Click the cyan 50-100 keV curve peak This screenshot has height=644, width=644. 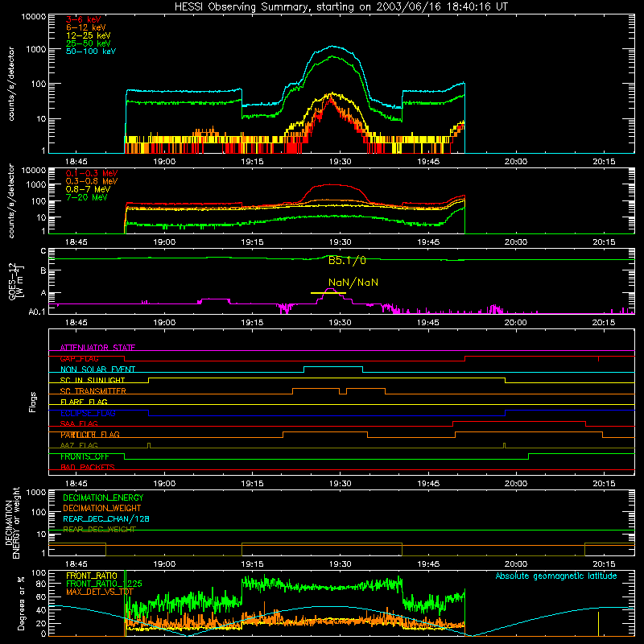pos(332,47)
